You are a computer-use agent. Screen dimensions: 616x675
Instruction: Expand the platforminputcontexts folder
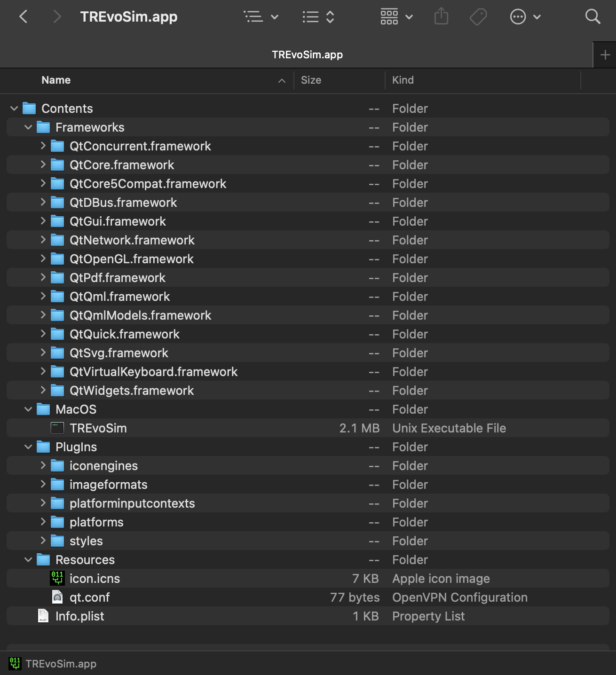click(43, 503)
